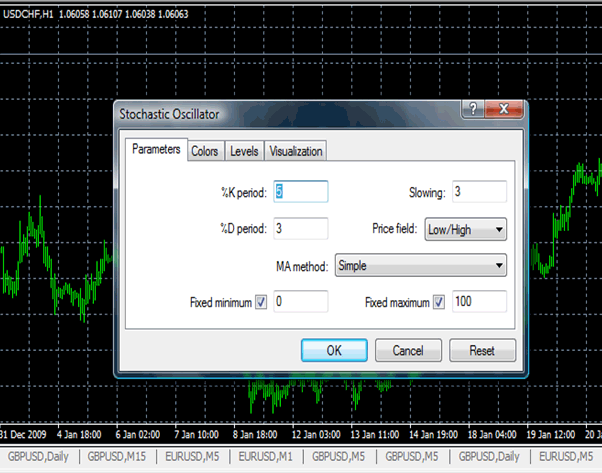Click the 31 Dec 2009 time axis label
Viewport: 602px width, 473px height.
coord(23,435)
